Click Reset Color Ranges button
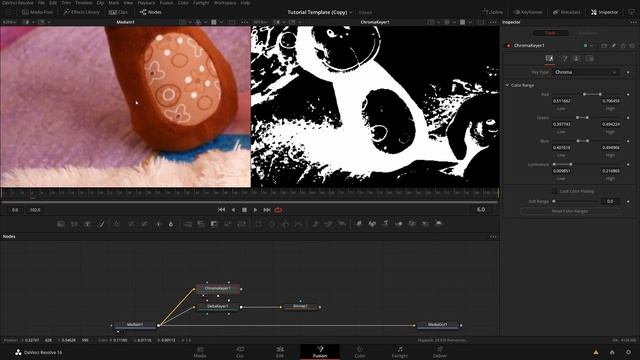The image size is (640, 360). point(570,211)
